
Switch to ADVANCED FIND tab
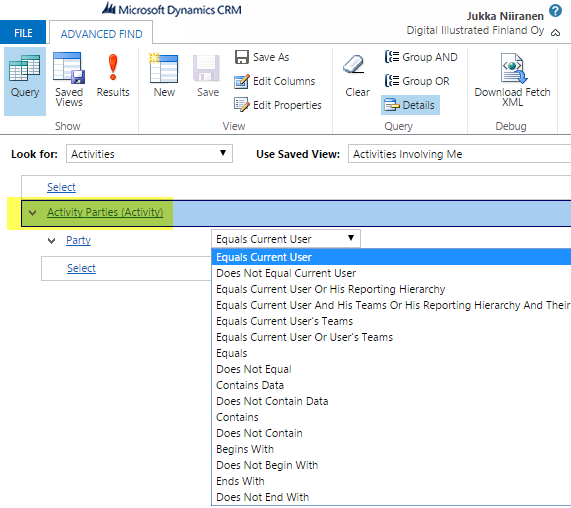pos(101,34)
